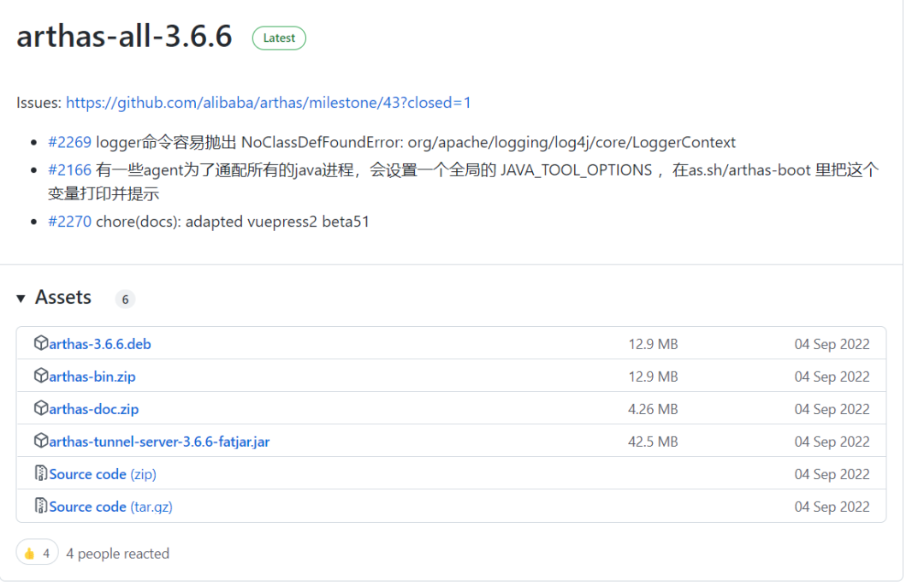Click the NoClassDefFoundError logger description text

[x=416, y=142]
